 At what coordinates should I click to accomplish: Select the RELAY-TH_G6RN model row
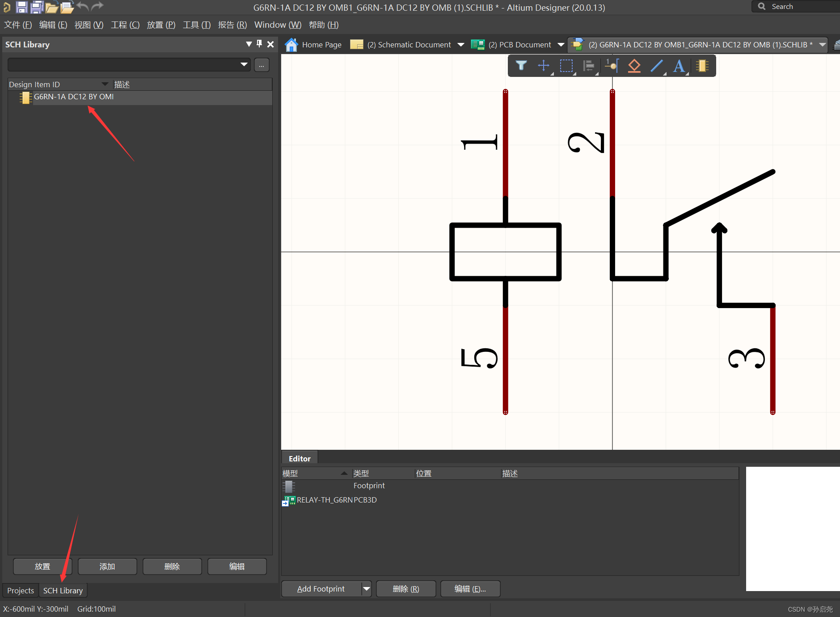pos(510,500)
